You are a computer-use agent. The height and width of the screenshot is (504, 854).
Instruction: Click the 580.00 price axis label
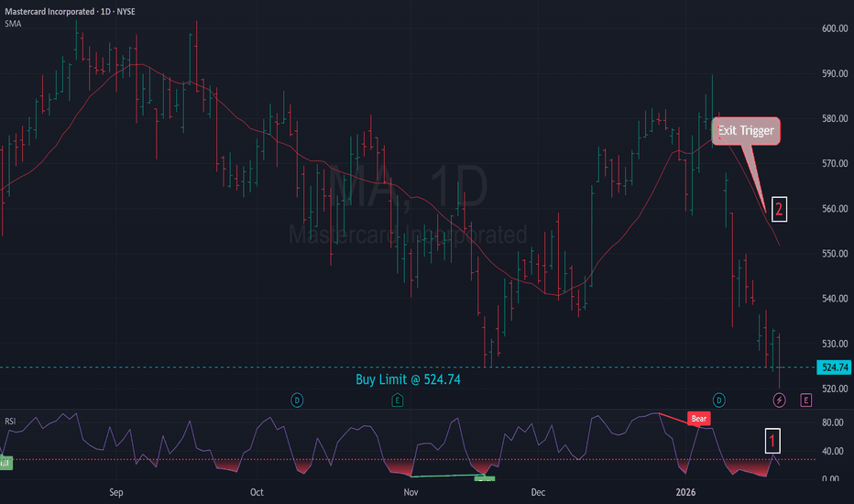click(835, 118)
